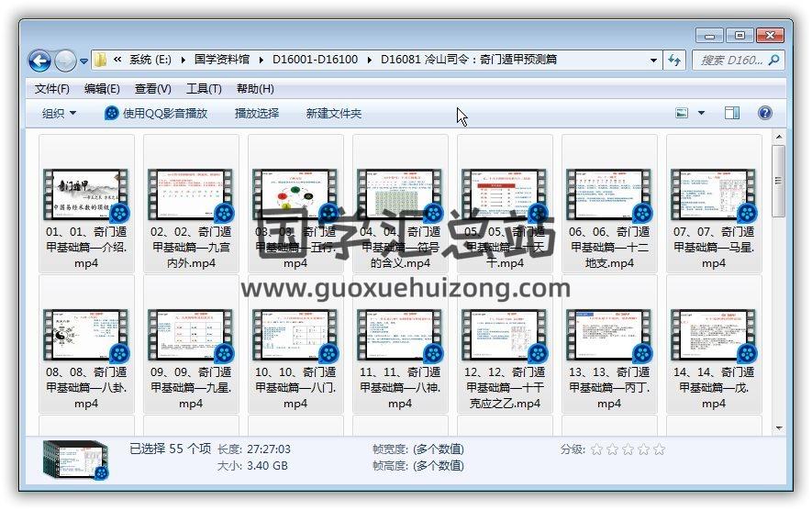Click the 长度: 27:27:03 value
The image size is (812, 510).
pyautogui.click(x=268, y=449)
